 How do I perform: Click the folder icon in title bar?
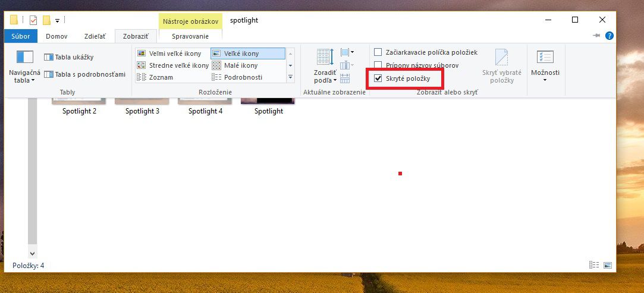(14, 20)
